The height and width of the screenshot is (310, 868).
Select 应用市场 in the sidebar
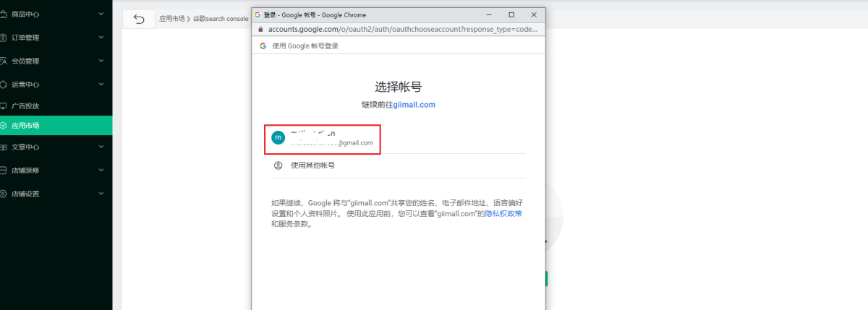[25, 126]
